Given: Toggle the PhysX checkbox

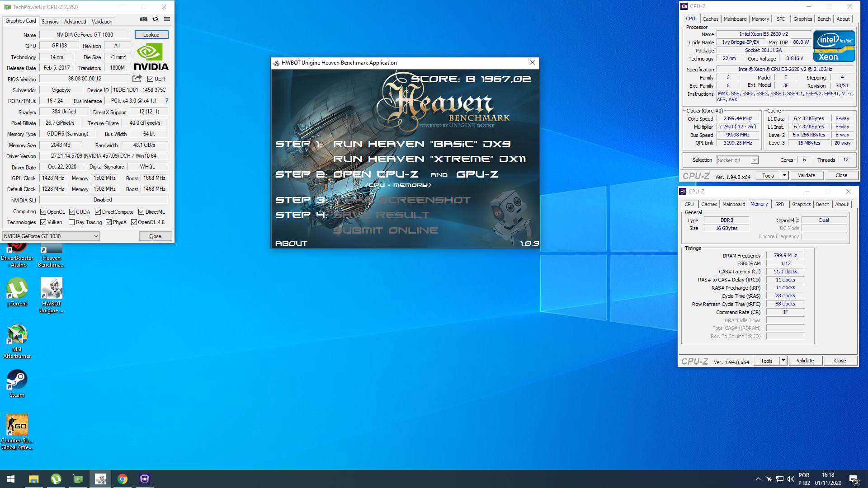Looking at the screenshot, I should (108, 222).
